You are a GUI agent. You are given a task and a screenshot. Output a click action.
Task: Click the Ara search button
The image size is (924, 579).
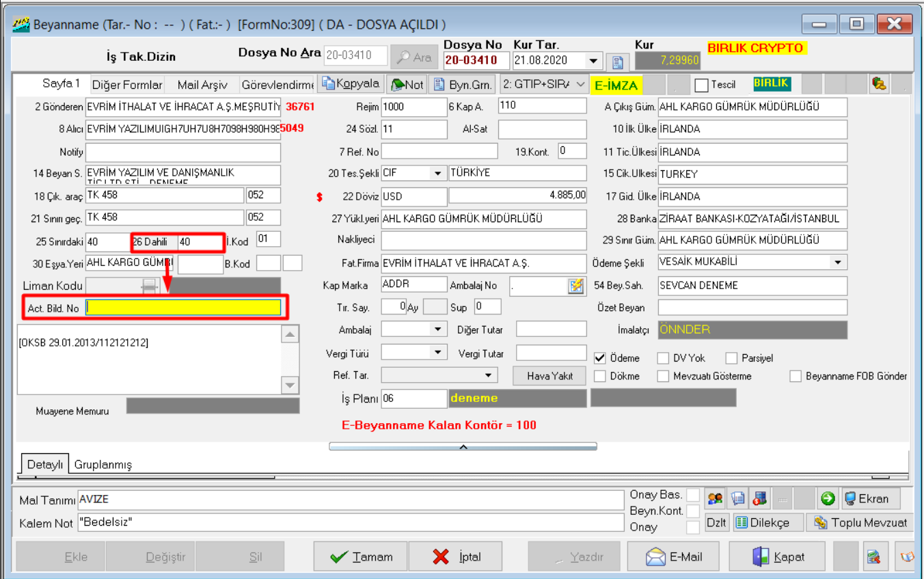414,58
